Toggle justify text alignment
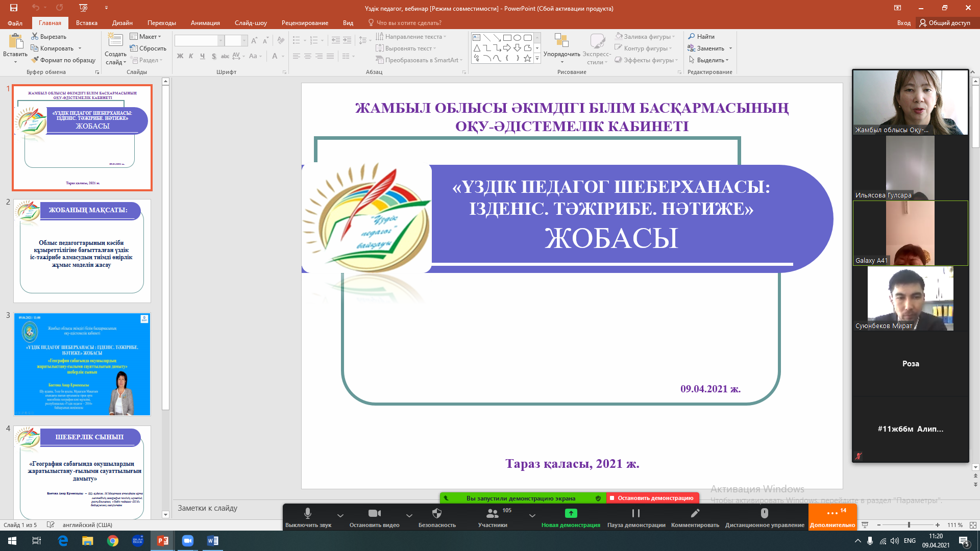 pos(330,56)
